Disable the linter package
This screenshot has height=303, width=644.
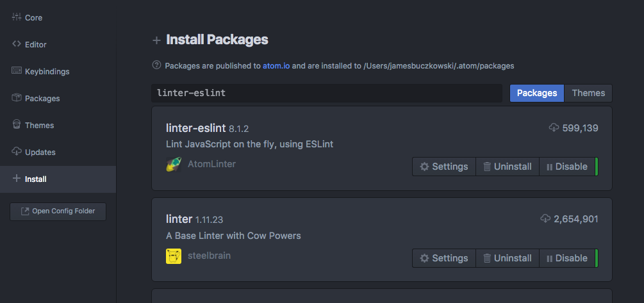coord(566,258)
